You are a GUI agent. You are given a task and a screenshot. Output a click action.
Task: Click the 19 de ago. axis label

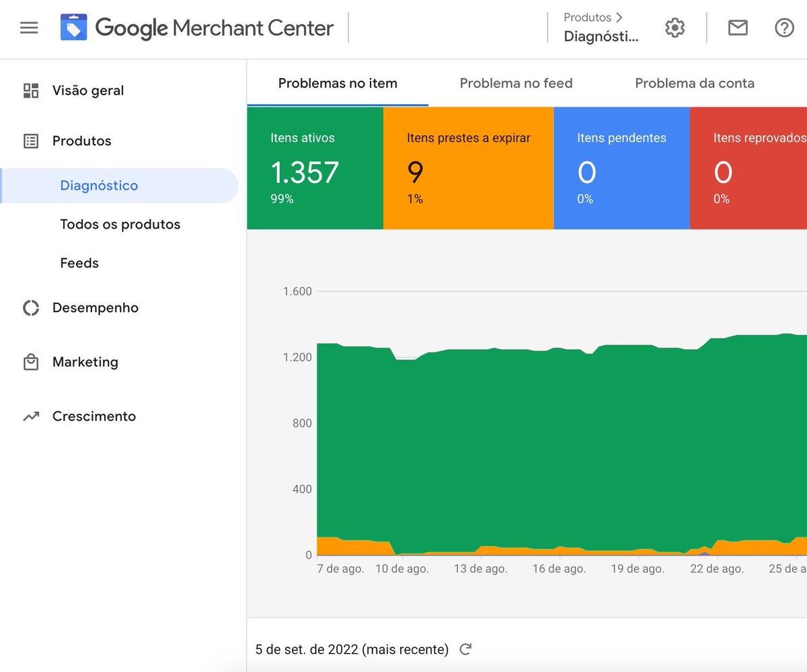coord(638,569)
